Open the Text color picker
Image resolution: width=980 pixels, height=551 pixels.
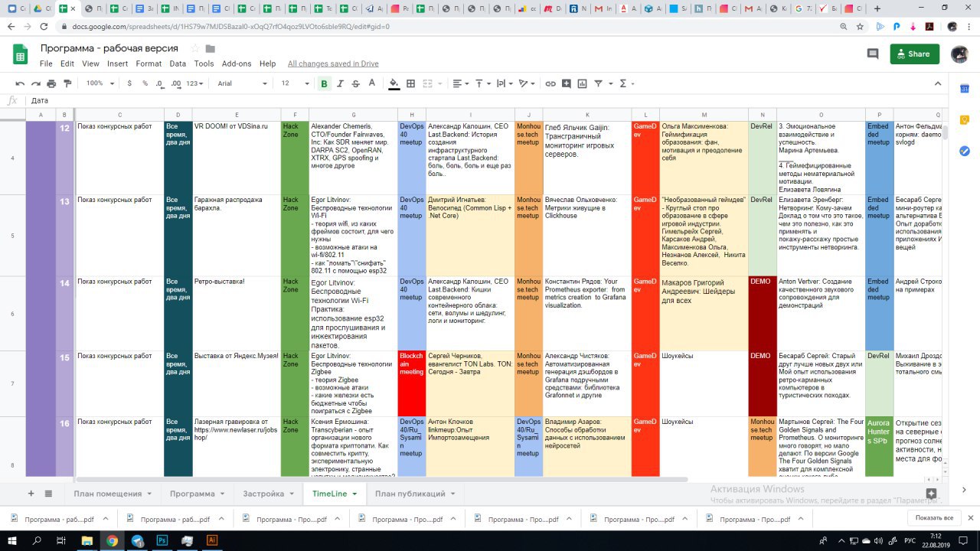[x=371, y=83]
